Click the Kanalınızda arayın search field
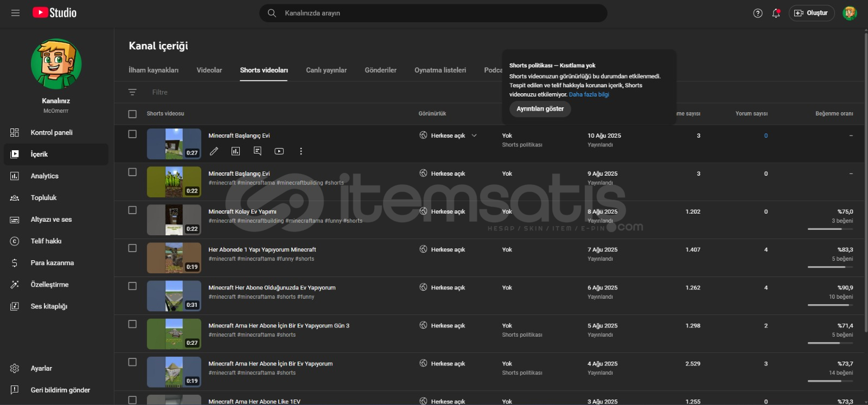 [433, 13]
